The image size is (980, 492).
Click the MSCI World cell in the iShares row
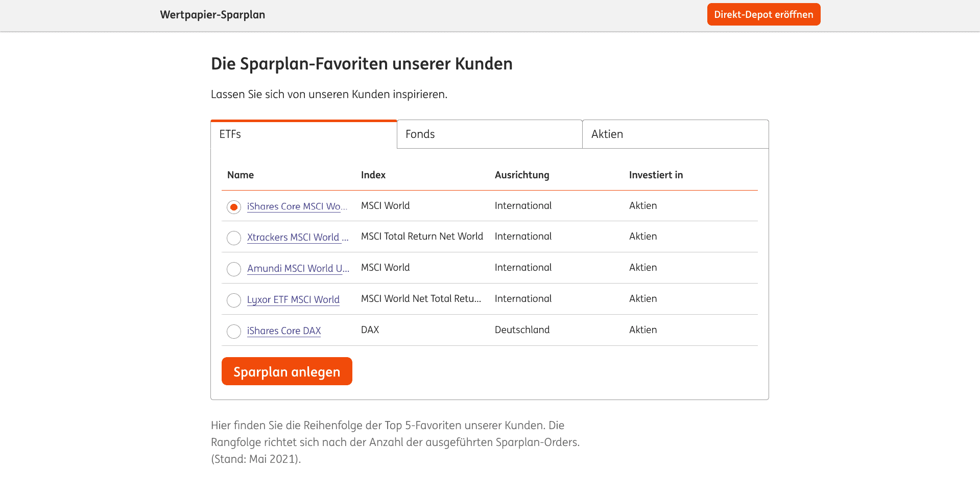(385, 206)
